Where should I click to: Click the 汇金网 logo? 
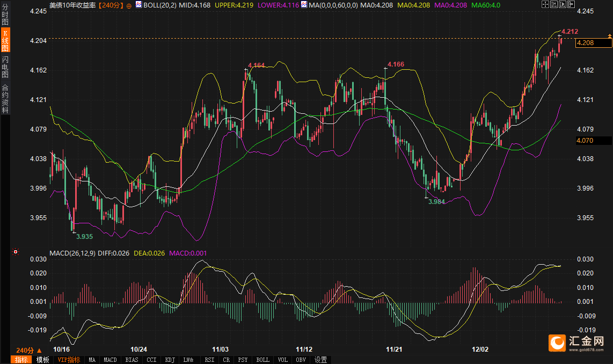point(575,342)
